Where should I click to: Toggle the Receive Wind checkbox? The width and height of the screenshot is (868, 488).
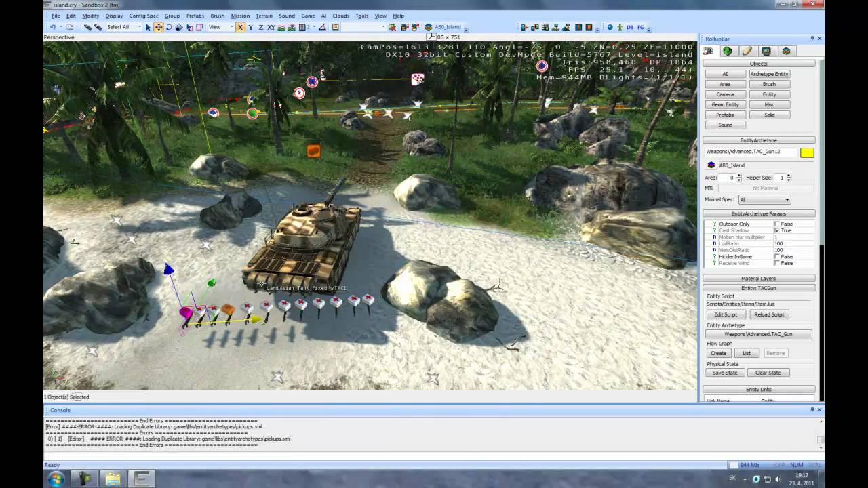777,263
